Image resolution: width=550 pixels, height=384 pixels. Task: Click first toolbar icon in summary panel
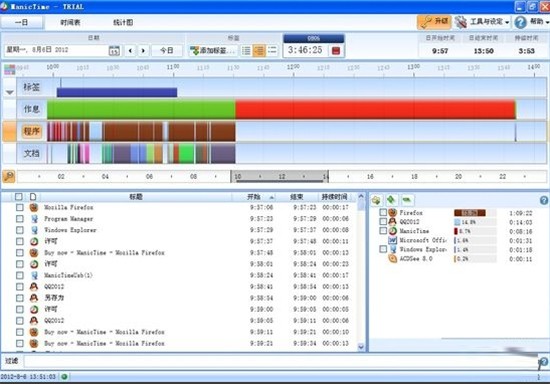pyautogui.click(x=376, y=200)
